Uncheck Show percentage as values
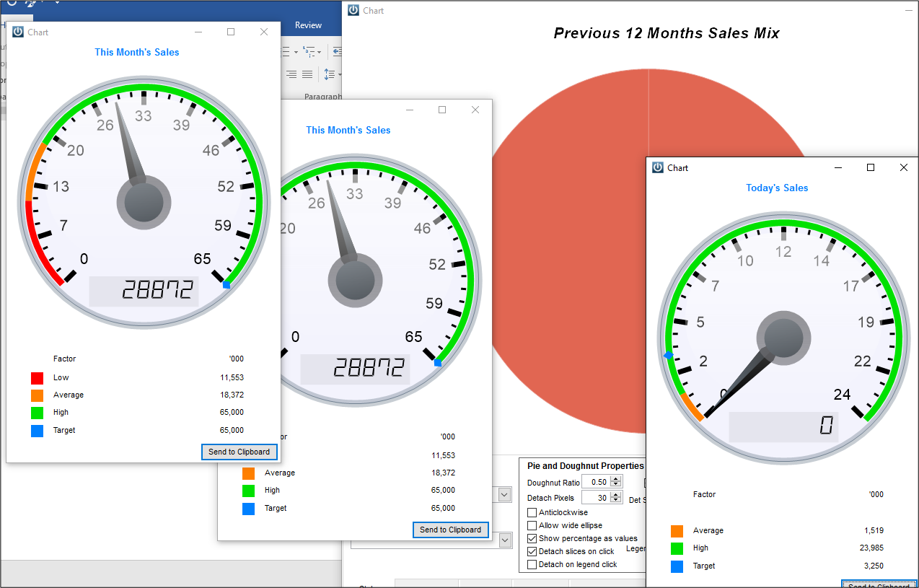919x588 pixels. (532, 538)
